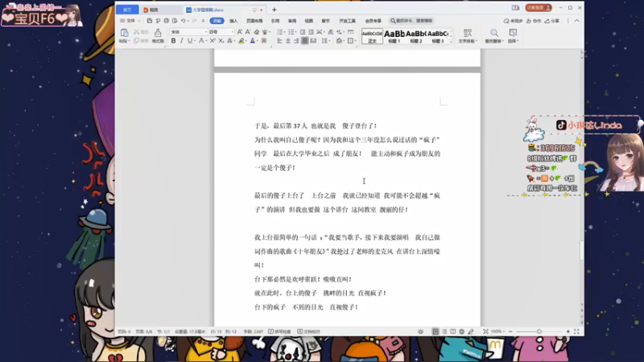The image size is (644, 362).
Task: Click the Subscript X₂ icon
Action: [x=221, y=41]
